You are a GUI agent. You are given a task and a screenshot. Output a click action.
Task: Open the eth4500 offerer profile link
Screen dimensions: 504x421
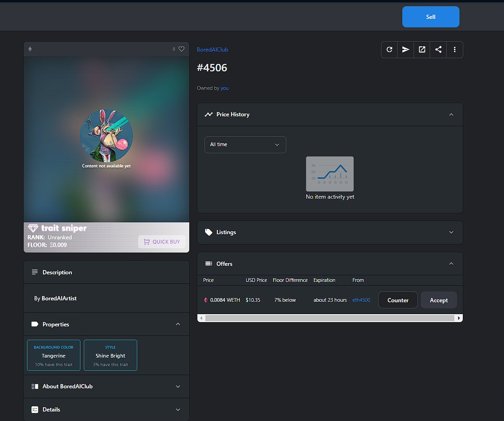click(x=361, y=300)
